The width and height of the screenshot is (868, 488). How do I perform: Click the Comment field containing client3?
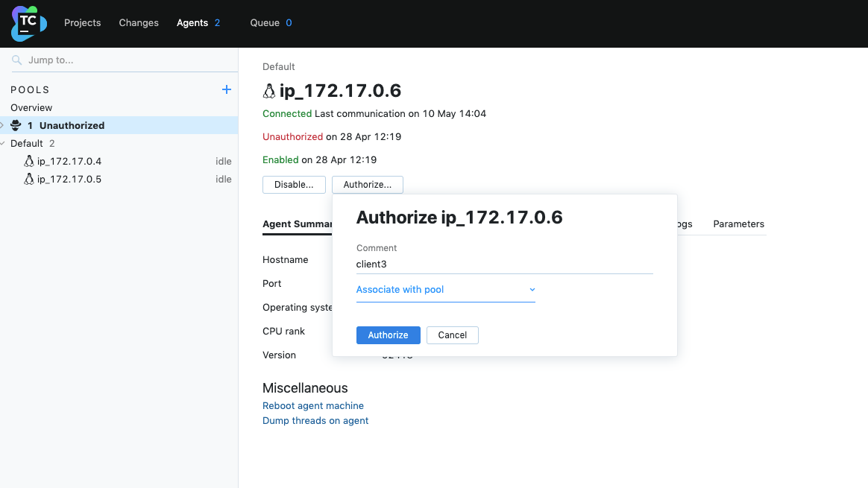tap(504, 264)
